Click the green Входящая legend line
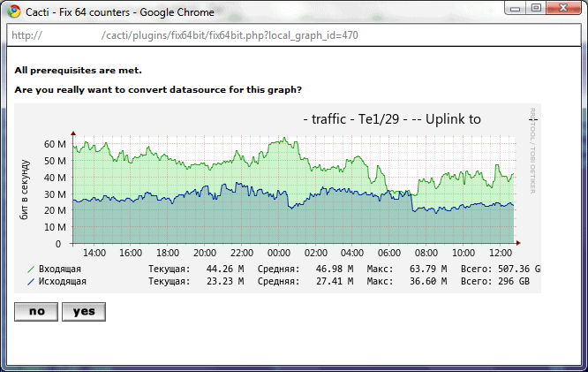This screenshot has height=372, width=588. tap(31, 270)
